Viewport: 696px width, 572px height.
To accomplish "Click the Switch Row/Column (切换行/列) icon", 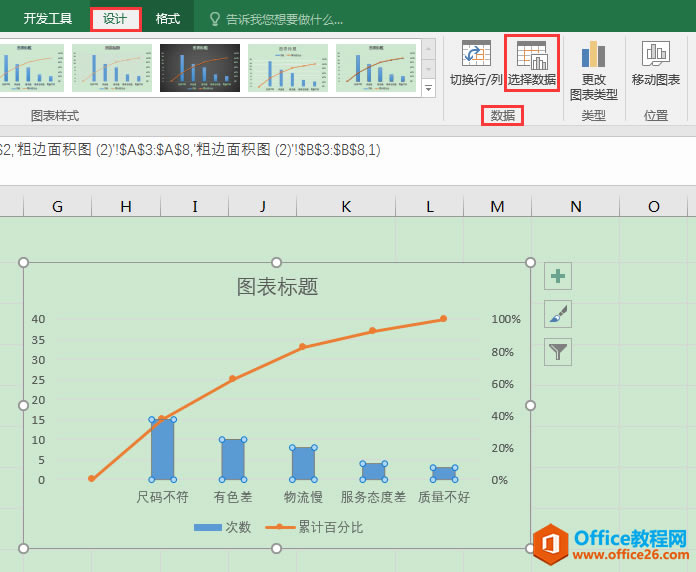I will point(476,53).
